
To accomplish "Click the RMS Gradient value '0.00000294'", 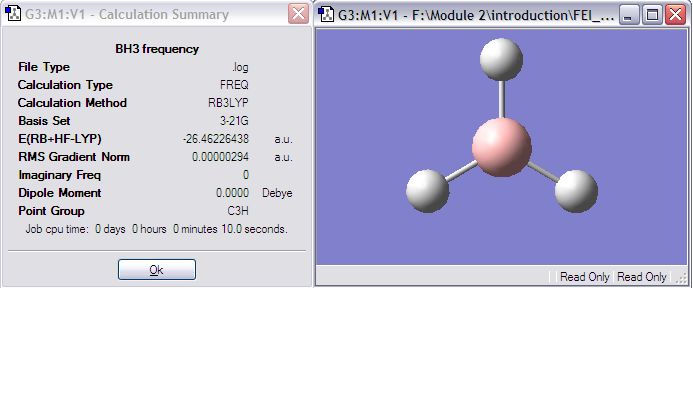I will [x=220, y=157].
